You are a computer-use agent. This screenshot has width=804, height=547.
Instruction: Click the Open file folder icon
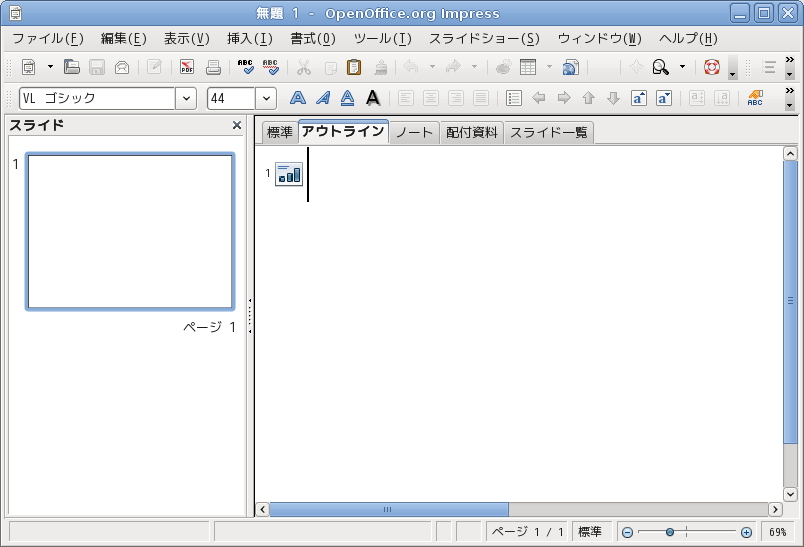pos(72,68)
